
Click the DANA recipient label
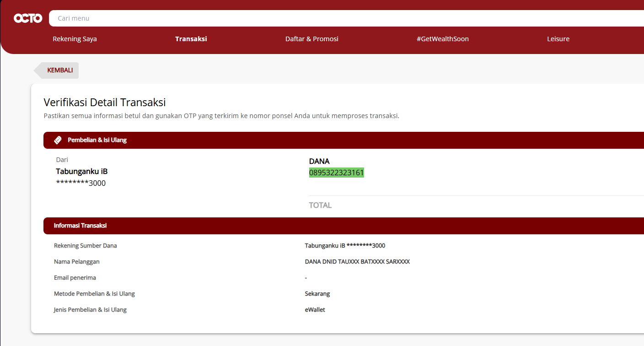(319, 161)
